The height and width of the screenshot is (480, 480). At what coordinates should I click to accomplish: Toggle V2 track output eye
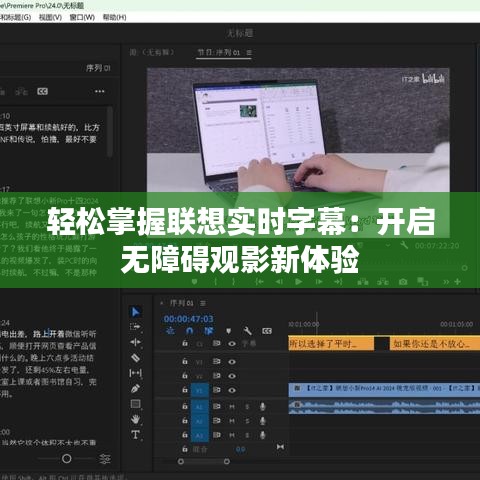click(232, 376)
